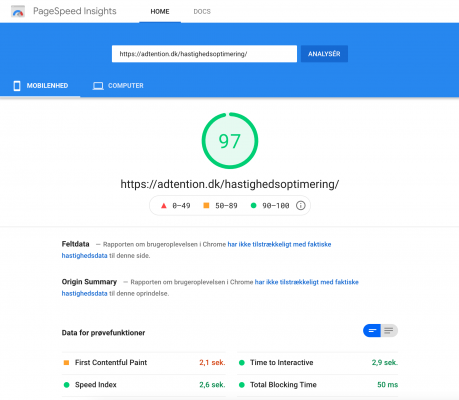Click the red triangle 0–49 icon
This screenshot has width=459, height=400.
pos(164,206)
